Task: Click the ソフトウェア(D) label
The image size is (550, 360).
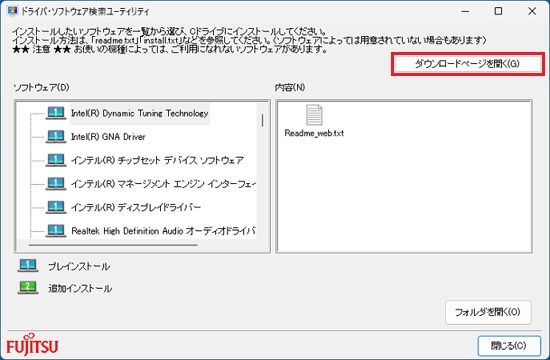Action: [41, 87]
